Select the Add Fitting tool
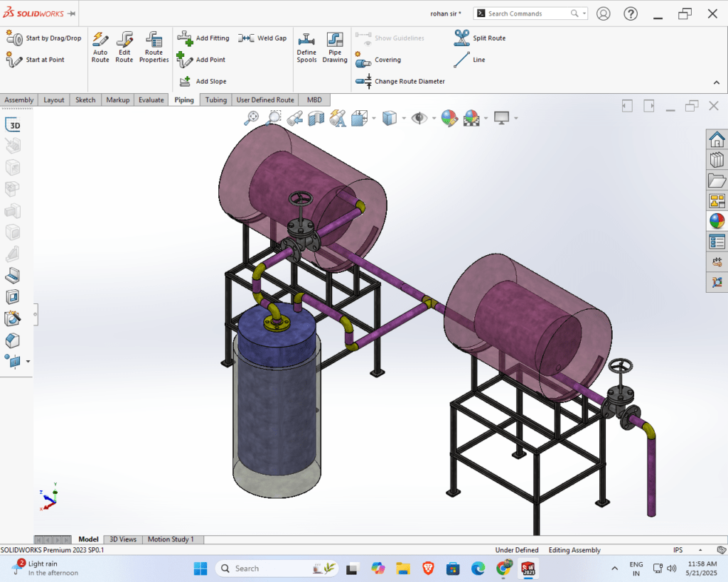The image size is (728, 582). point(204,38)
